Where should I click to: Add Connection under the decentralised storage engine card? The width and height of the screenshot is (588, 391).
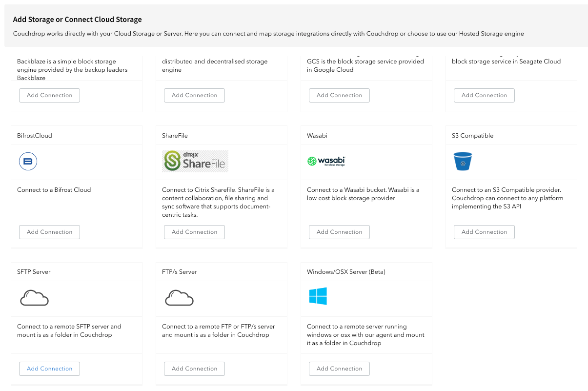coord(194,95)
